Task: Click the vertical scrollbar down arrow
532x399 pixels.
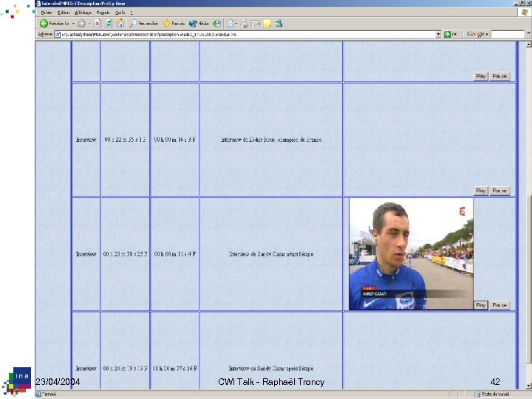Action: point(528,386)
